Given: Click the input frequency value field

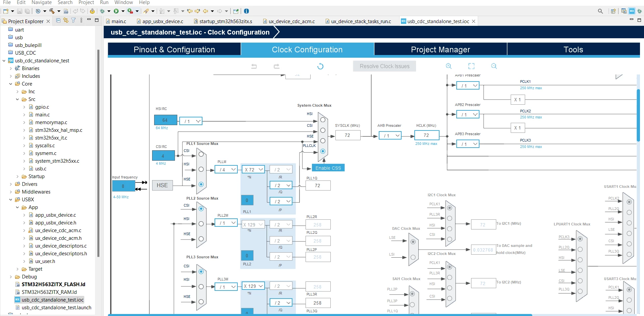Looking at the screenshot, I should (123, 186).
